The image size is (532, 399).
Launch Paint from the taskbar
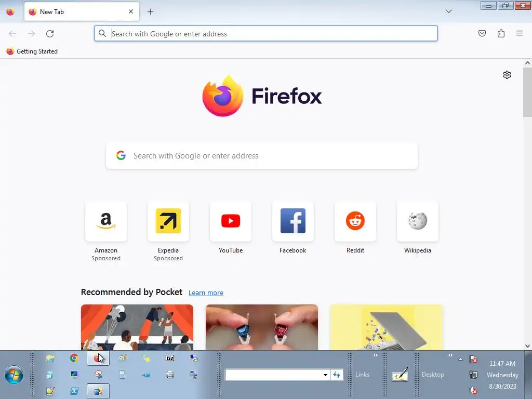pos(122,358)
